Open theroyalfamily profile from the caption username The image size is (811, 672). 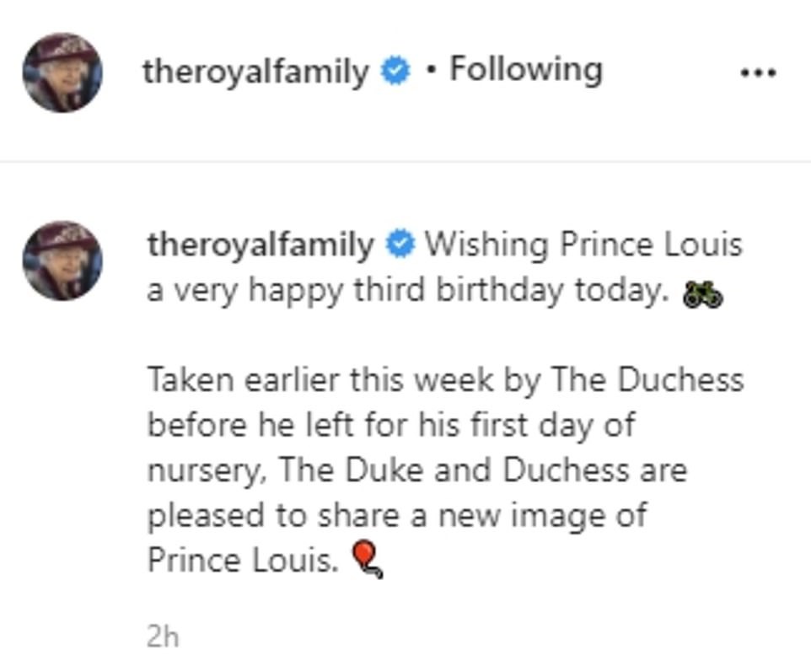[260, 245]
